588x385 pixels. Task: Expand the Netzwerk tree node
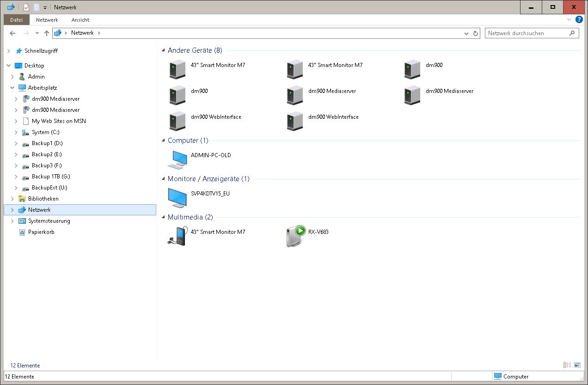coord(12,210)
